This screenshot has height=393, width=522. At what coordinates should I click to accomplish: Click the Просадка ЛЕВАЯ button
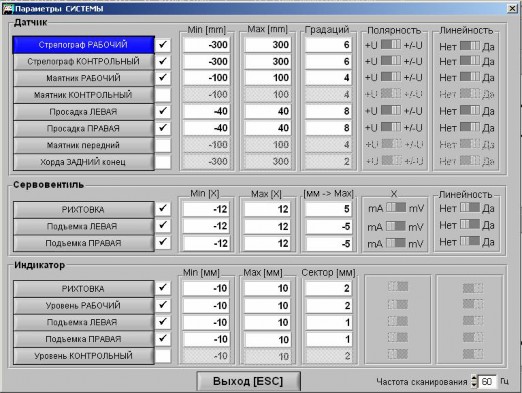83,112
